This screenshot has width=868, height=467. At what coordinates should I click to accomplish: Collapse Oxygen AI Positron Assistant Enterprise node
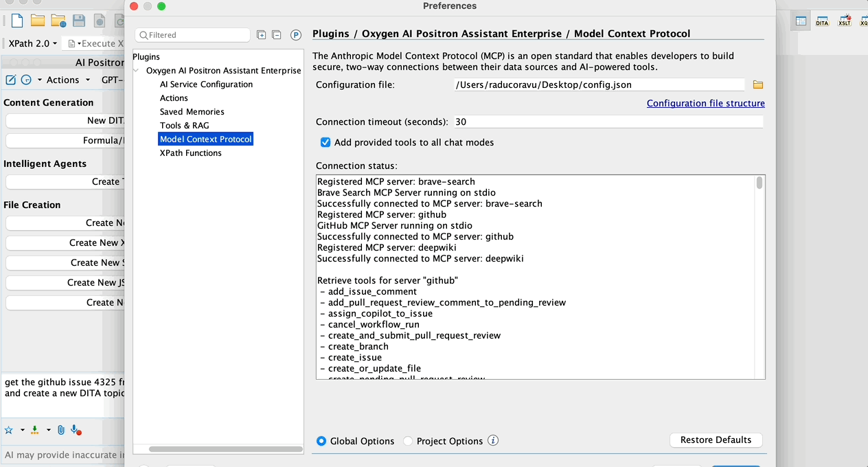137,71
